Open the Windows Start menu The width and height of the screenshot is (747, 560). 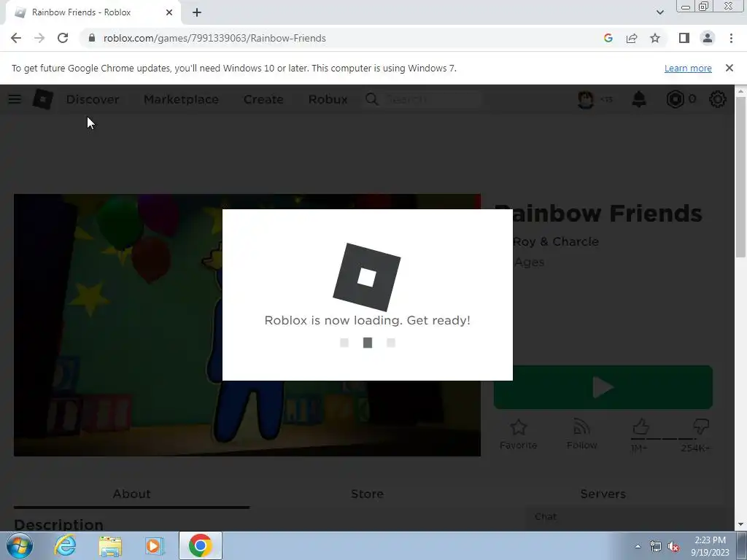click(19, 545)
